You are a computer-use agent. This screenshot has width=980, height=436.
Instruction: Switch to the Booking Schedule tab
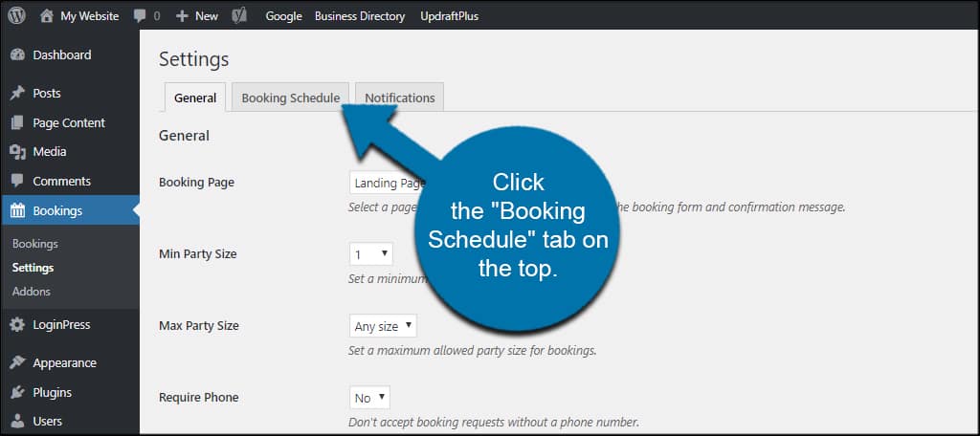click(290, 98)
